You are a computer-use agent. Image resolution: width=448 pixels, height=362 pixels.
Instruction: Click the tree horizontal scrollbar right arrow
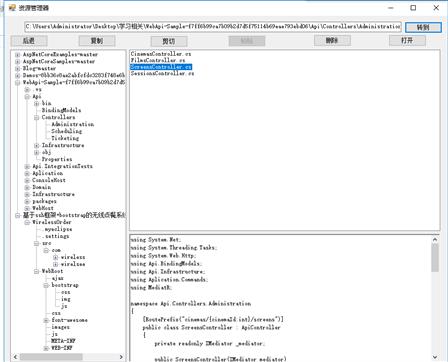point(121,357)
